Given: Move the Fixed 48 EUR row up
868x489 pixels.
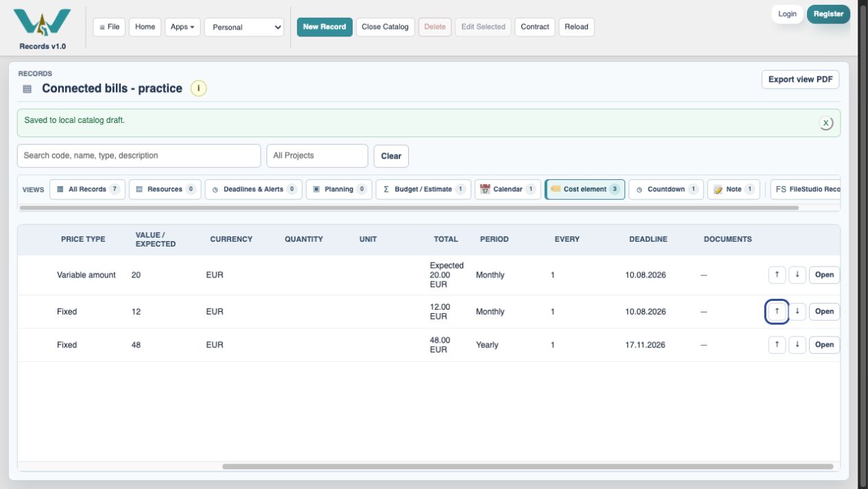Looking at the screenshot, I should pyautogui.click(x=777, y=345).
